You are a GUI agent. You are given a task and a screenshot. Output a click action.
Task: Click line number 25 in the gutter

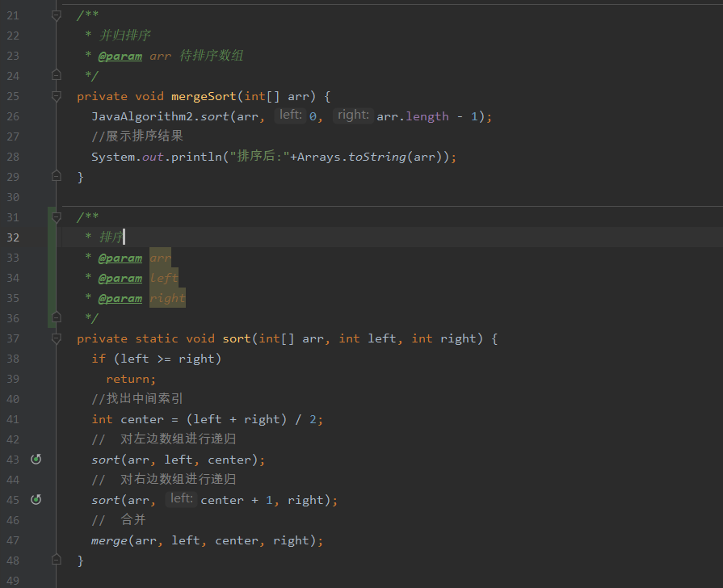[x=13, y=96]
